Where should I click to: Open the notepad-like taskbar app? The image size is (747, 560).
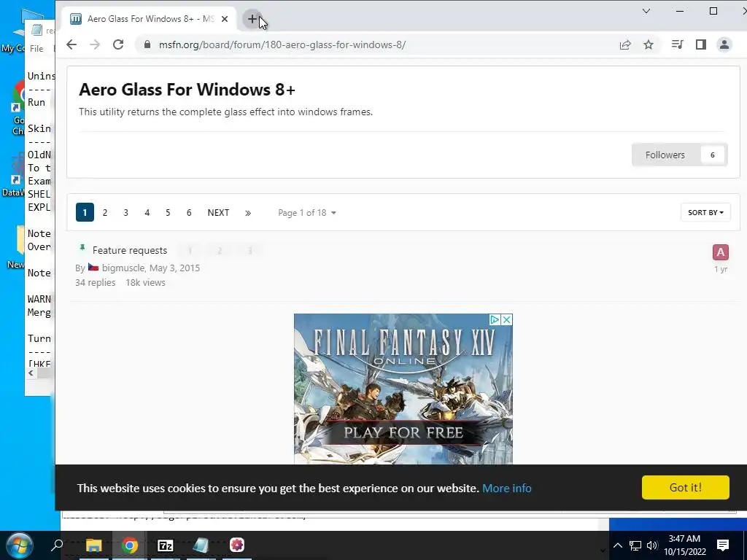tap(201, 545)
